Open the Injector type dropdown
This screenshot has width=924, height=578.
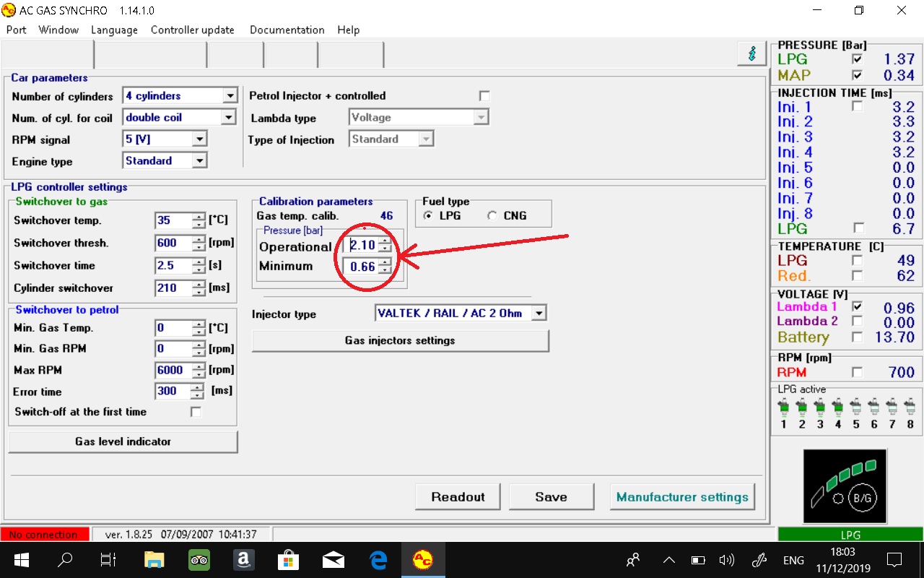click(539, 314)
